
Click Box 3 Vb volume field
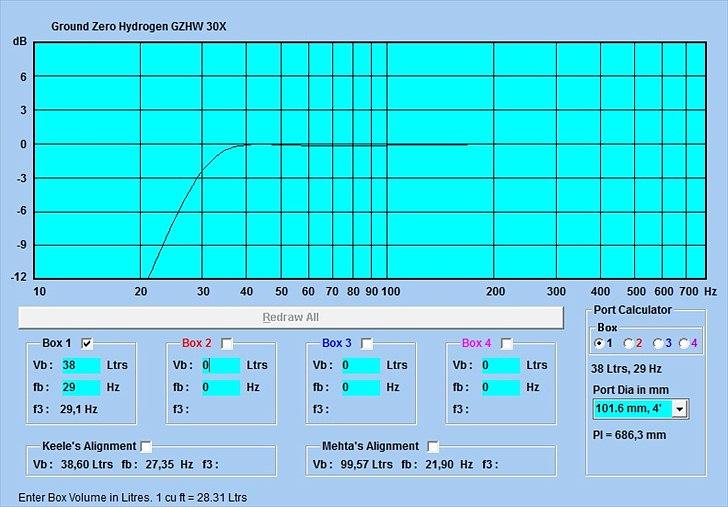tap(360, 365)
